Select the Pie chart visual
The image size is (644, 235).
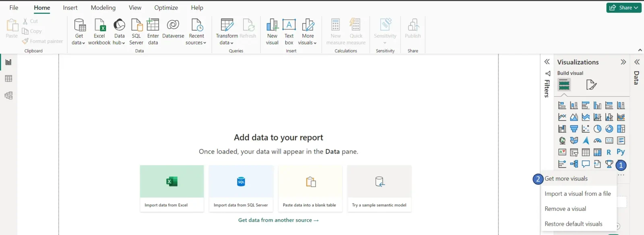click(x=597, y=129)
